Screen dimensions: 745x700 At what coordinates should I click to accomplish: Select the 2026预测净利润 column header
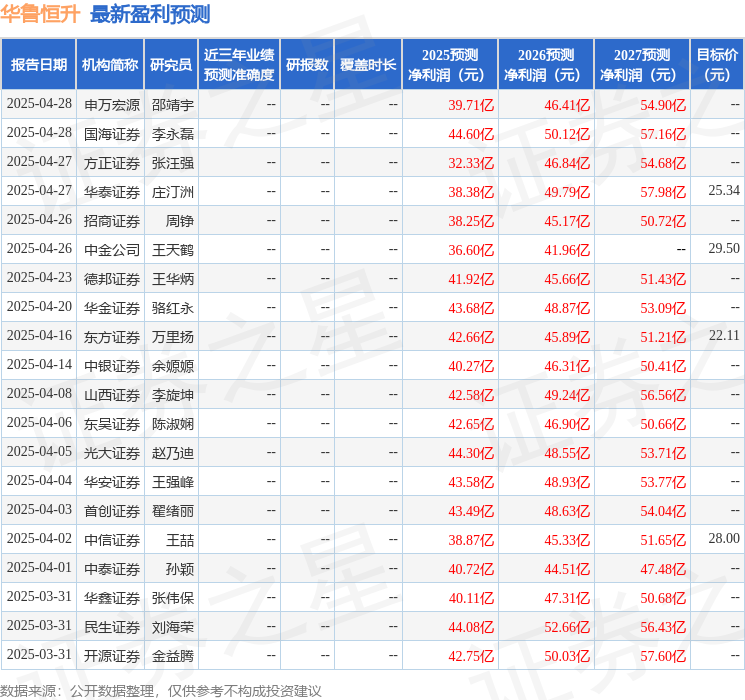click(x=546, y=65)
